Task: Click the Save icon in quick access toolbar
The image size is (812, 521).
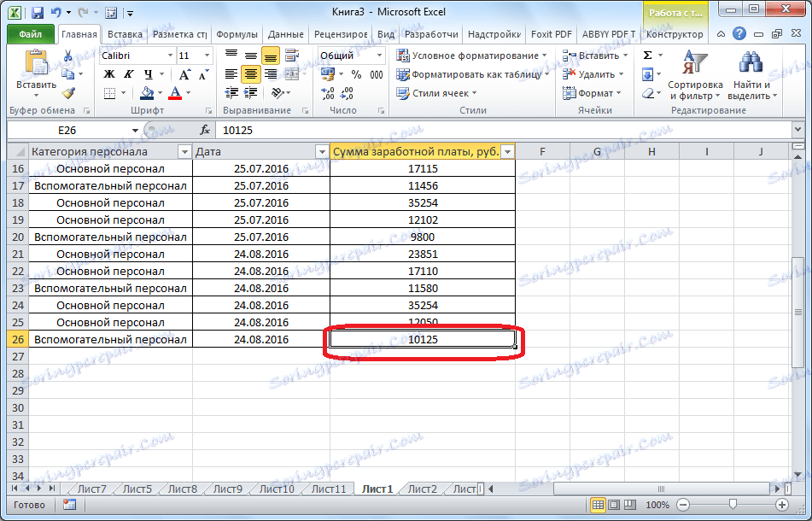Action: pyautogui.click(x=38, y=14)
